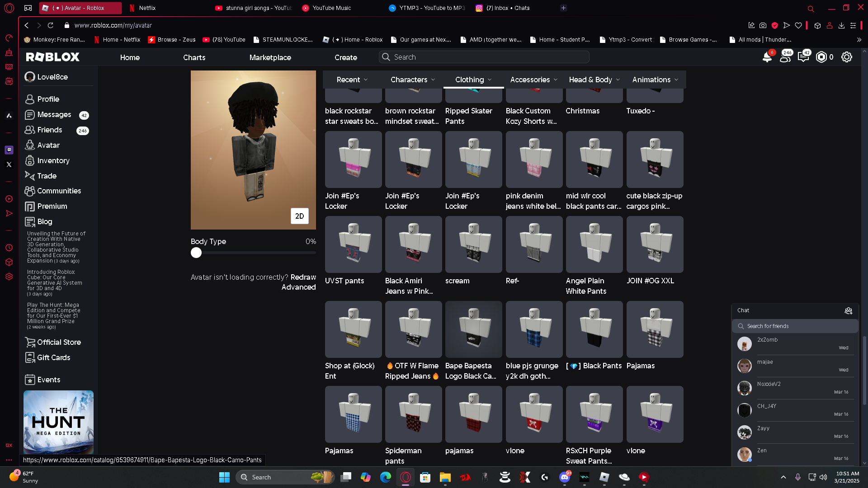Expand the Animations dropdown tab

click(x=655, y=80)
